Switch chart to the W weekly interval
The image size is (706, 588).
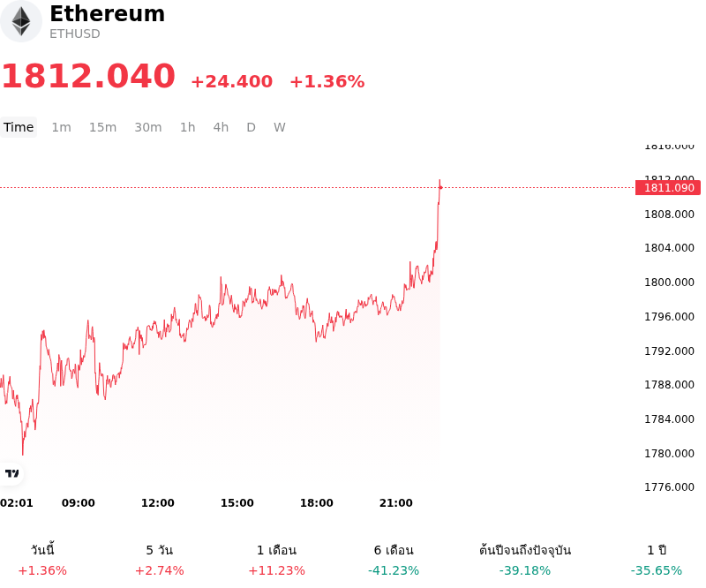[279, 127]
